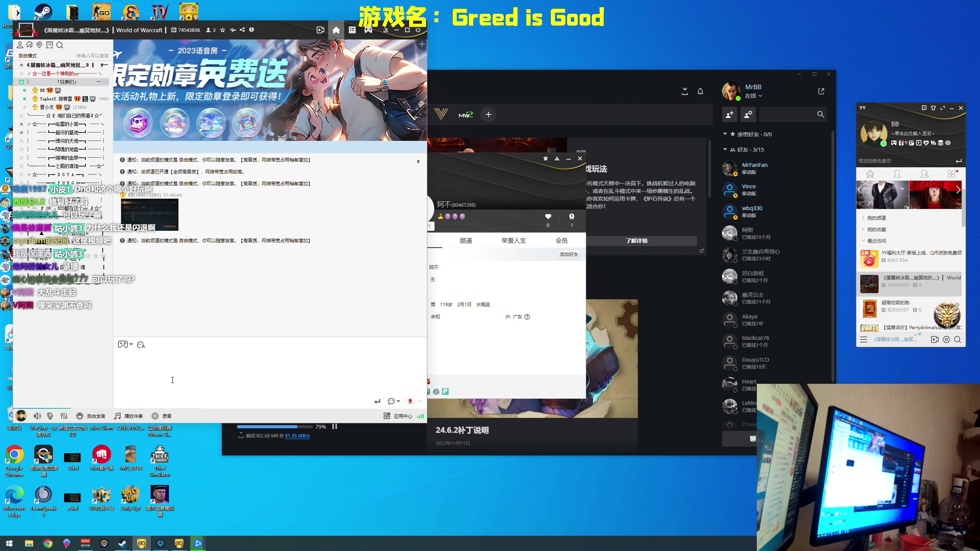980x551 pixels.
Task: Click 添加好友 button on profile card
Action: (x=569, y=254)
